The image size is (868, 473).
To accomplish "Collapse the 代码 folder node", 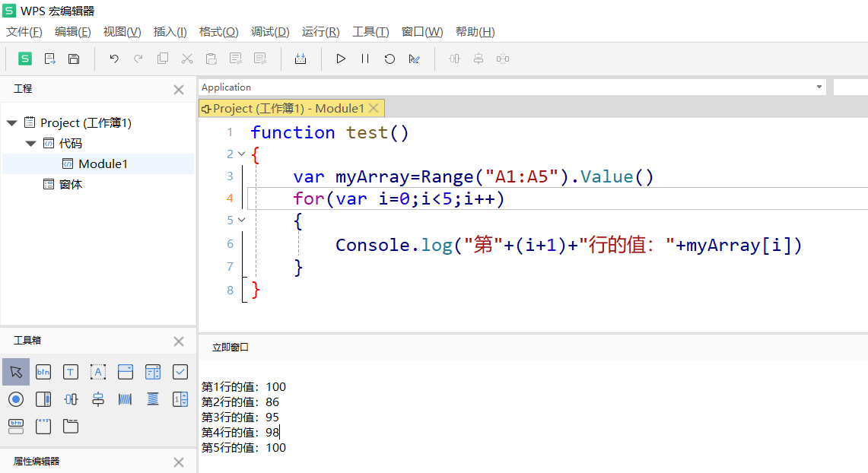I will (30, 143).
